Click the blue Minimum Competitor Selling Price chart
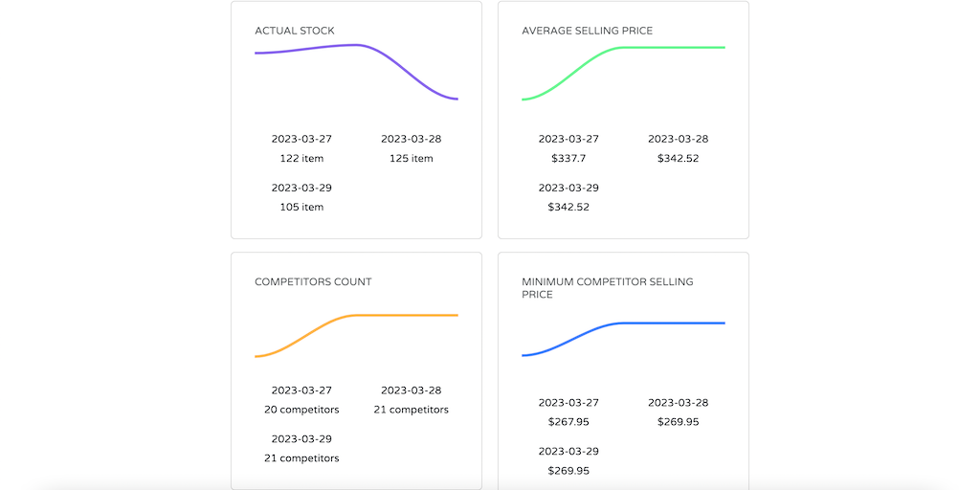Screen dimensions: 980x490 pyautogui.click(x=623, y=339)
